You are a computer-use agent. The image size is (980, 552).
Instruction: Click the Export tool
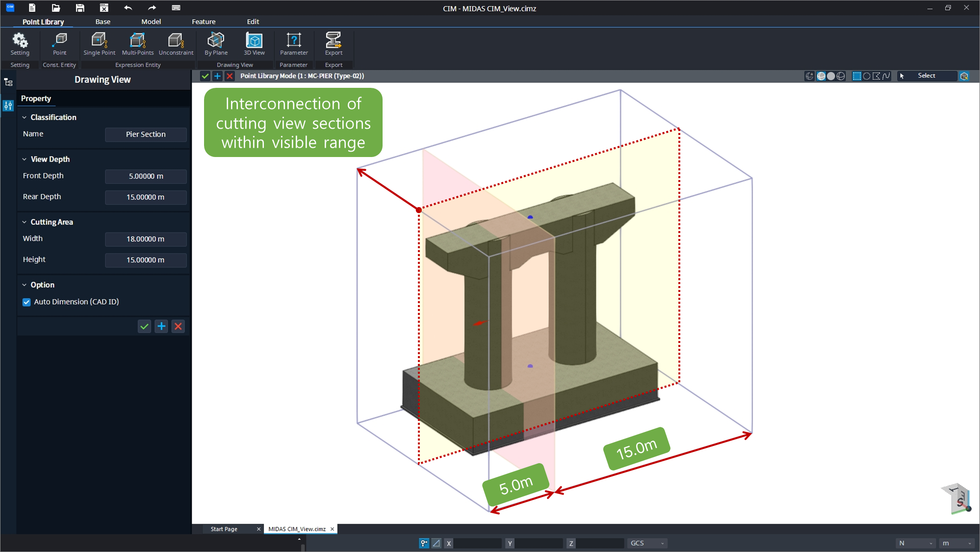(334, 44)
